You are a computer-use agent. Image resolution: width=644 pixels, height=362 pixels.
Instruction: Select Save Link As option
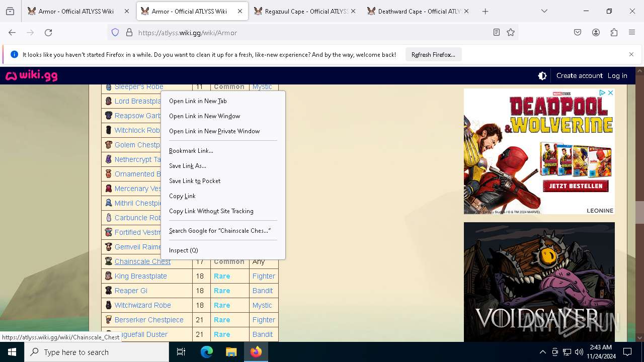(223, 166)
